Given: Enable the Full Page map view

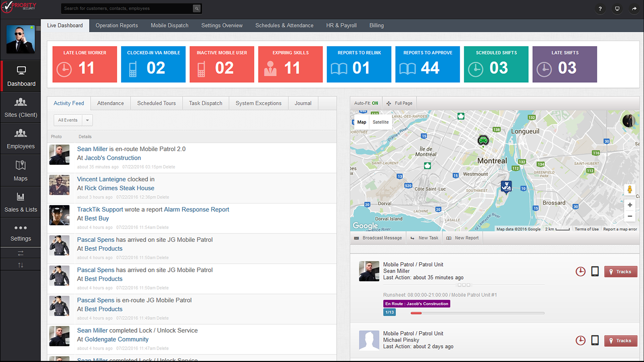Looking at the screenshot, I should (x=399, y=103).
